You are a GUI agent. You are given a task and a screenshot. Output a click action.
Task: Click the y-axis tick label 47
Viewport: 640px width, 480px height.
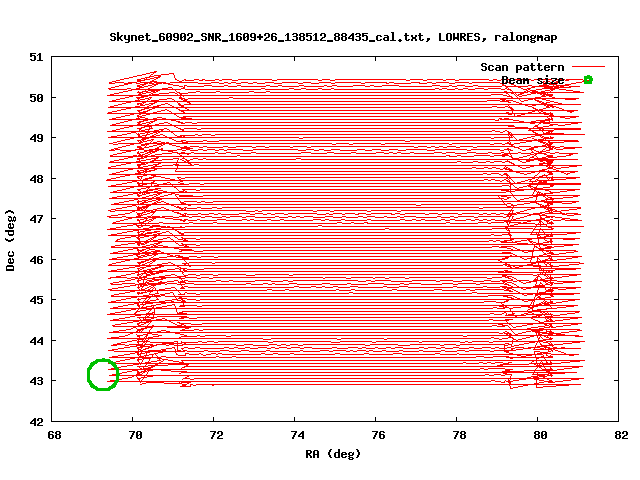coord(36,219)
